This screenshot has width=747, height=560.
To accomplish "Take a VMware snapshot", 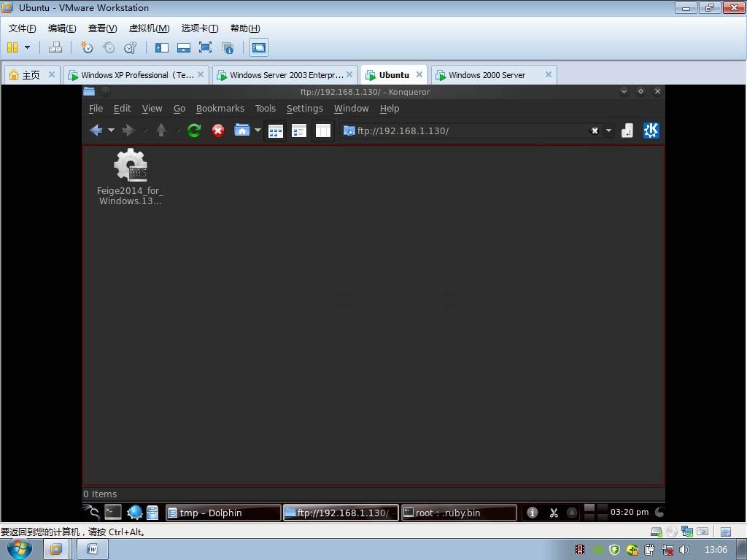I will point(87,47).
